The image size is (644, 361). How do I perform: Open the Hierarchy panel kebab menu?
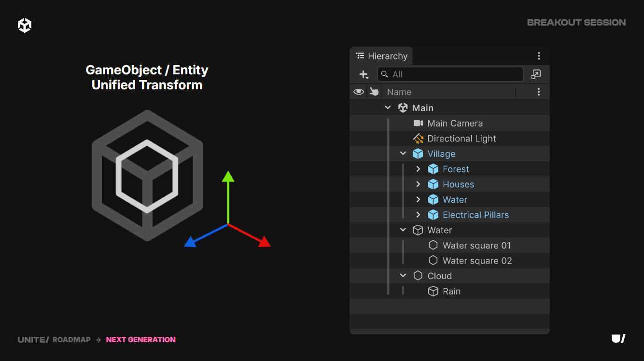click(539, 56)
